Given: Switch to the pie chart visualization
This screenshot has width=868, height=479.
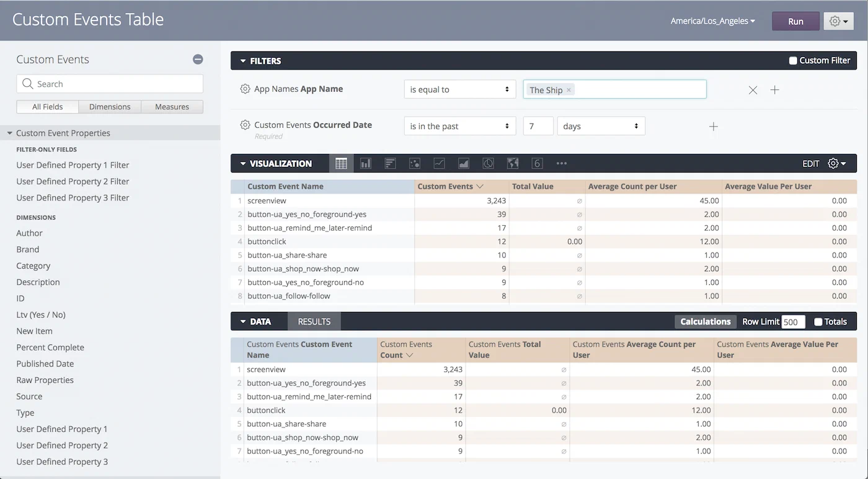Looking at the screenshot, I should [488, 163].
